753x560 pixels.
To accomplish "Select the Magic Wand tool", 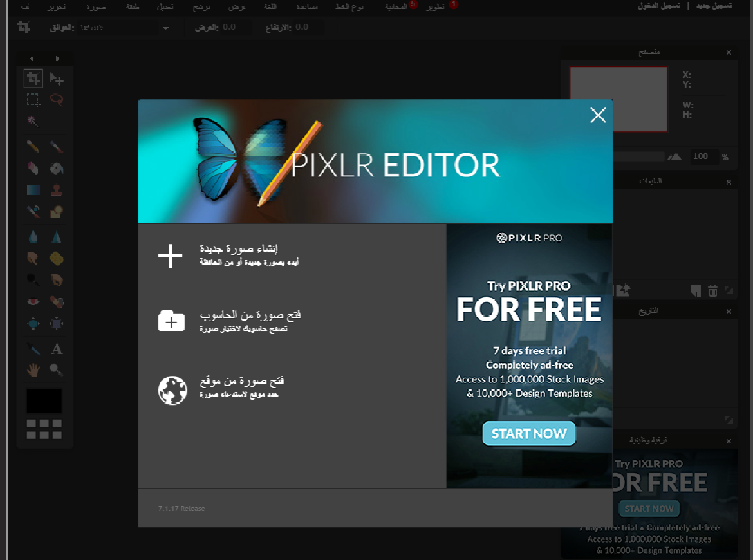I will [x=33, y=121].
